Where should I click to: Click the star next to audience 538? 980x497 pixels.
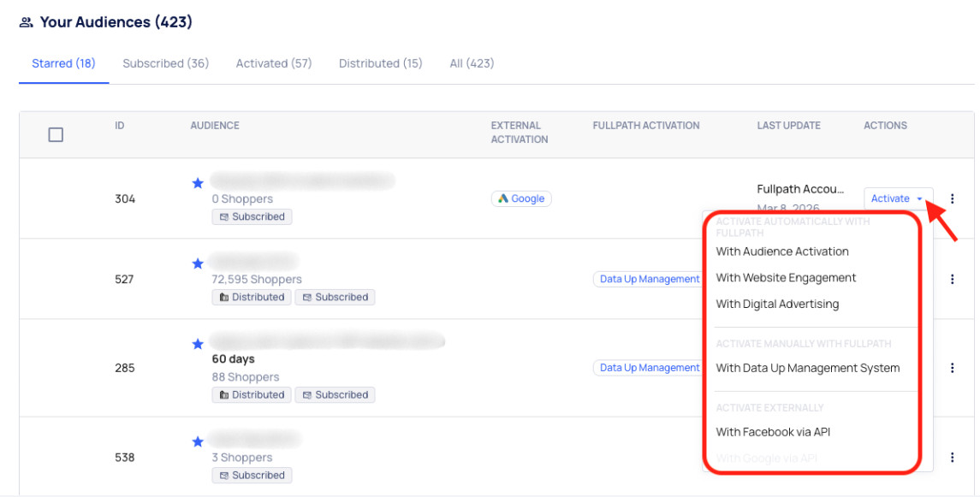click(x=198, y=441)
